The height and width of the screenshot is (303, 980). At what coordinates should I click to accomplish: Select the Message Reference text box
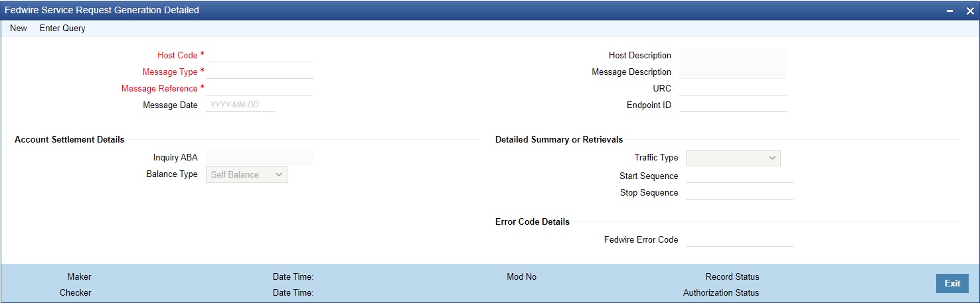[x=260, y=88]
